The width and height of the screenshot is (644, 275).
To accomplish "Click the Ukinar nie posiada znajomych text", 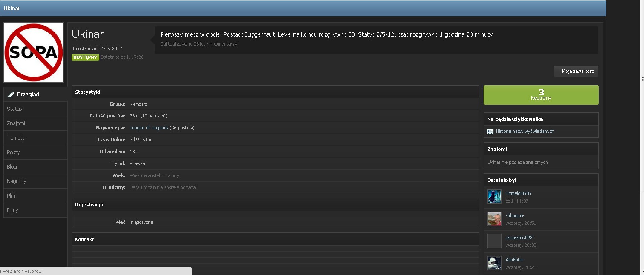I will [518, 162].
